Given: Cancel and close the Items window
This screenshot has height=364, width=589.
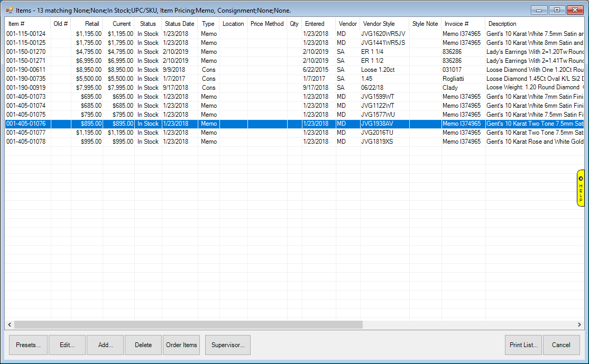Looking at the screenshot, I should click(561, 345).
